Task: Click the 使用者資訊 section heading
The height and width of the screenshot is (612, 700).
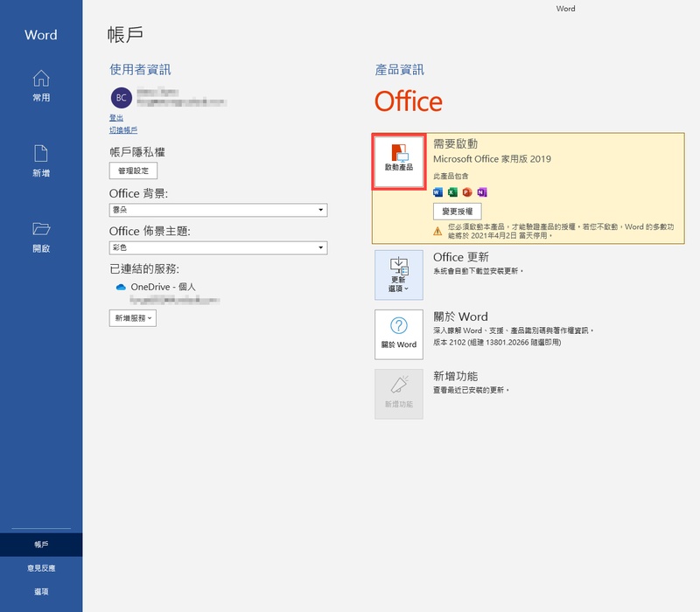Action: point(140,70)
